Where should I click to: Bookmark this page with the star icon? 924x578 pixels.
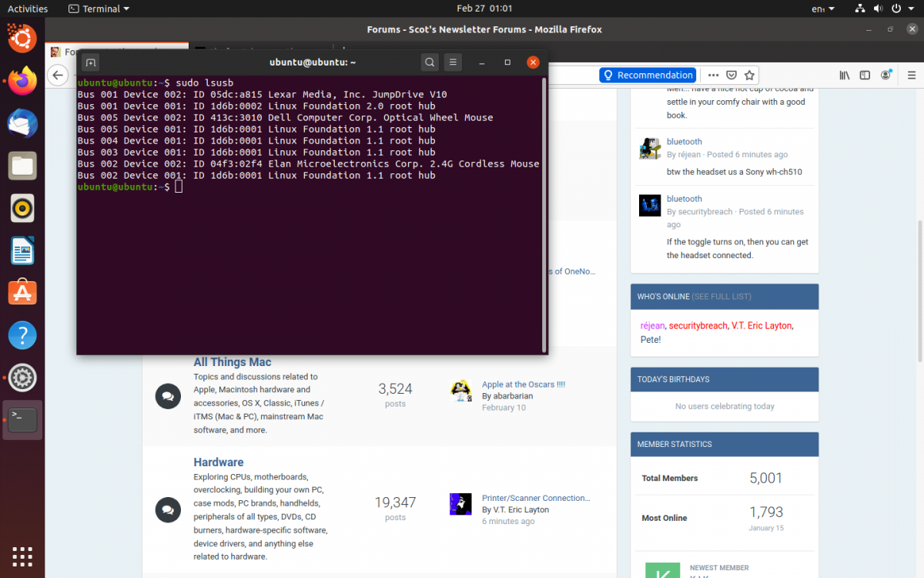click(749, 75)
